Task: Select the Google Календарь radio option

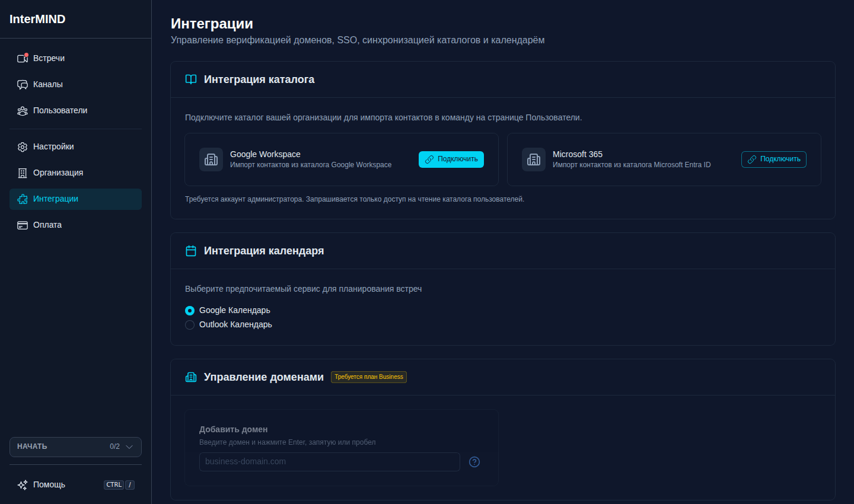Action: point(190,311)
